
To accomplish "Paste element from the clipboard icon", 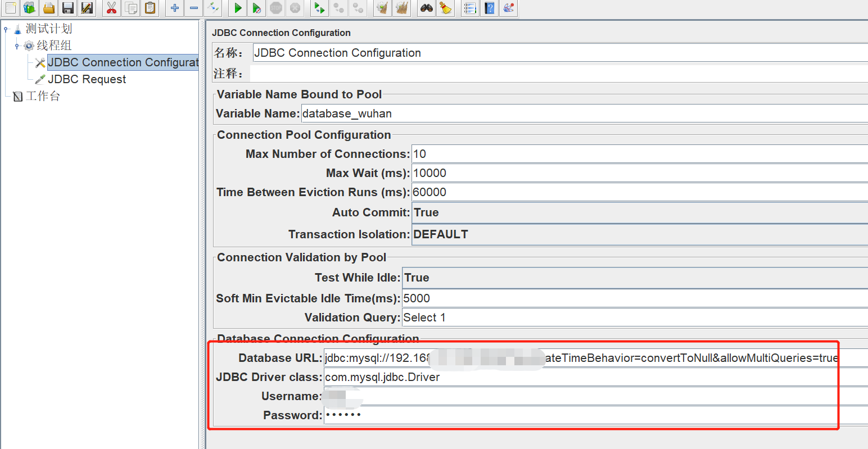I will point(150,8).
